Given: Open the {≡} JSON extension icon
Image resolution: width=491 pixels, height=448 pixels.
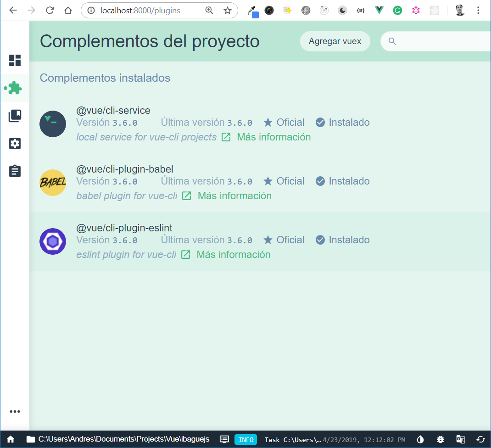Looking at the screenshot, I should [361, 11].
